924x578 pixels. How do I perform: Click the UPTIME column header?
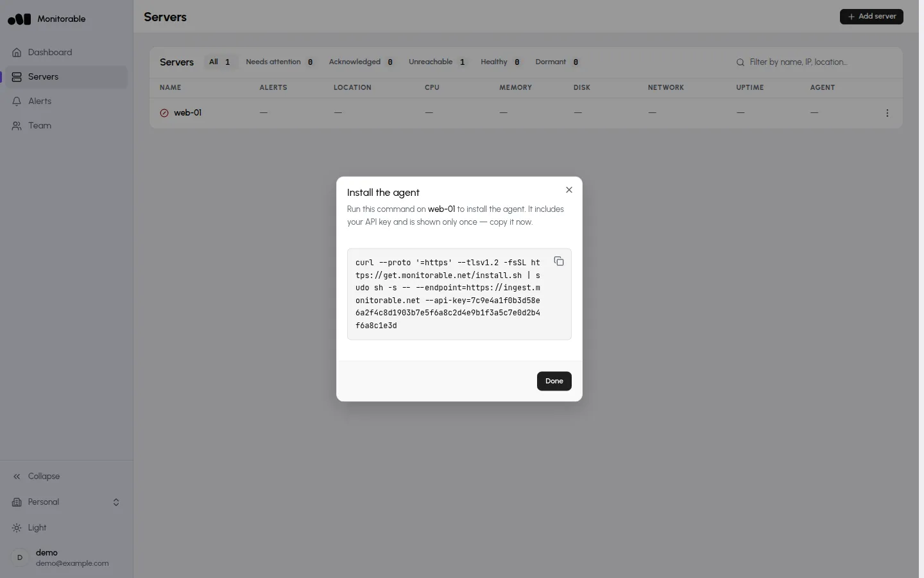coord(750,87)
